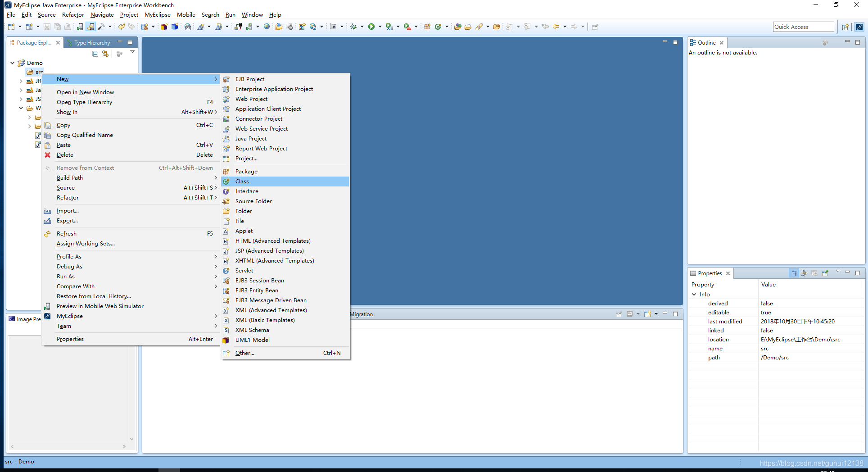Collapse the Info group in Properties
Image resolution: width=868 pixels, height=472 pixels.
(x=694, y=295)
